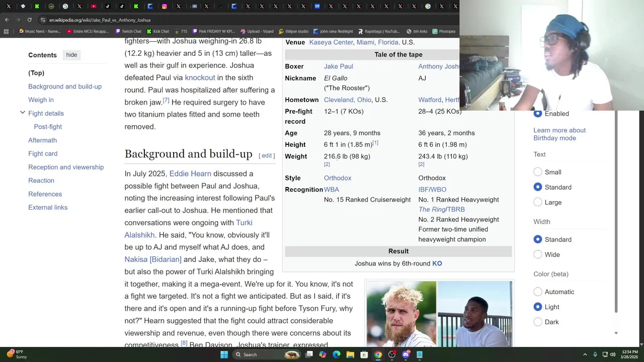Open Anthony Joshua's photo thumbnail
This screenshot has height=362, width=644.
tap(475, 314)
